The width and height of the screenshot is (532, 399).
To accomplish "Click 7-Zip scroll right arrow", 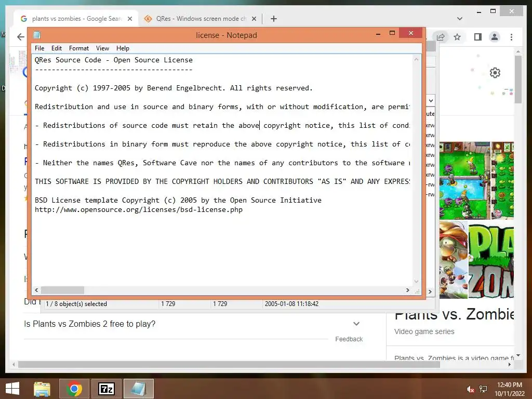I will (430, 292).
